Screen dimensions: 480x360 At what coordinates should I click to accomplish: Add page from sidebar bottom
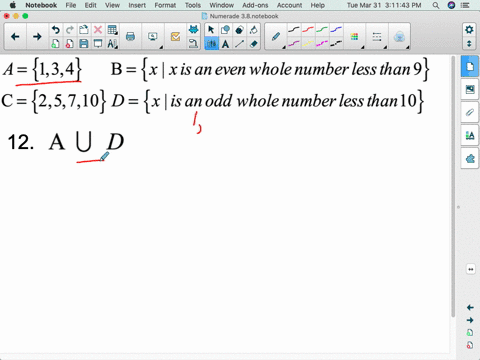(470, 332)
